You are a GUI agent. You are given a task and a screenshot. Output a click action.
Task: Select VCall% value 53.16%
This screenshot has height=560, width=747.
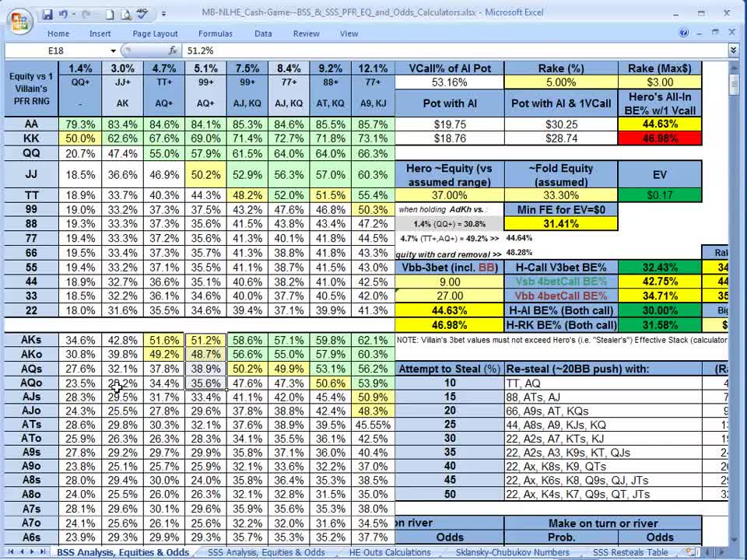click(449, 82)
